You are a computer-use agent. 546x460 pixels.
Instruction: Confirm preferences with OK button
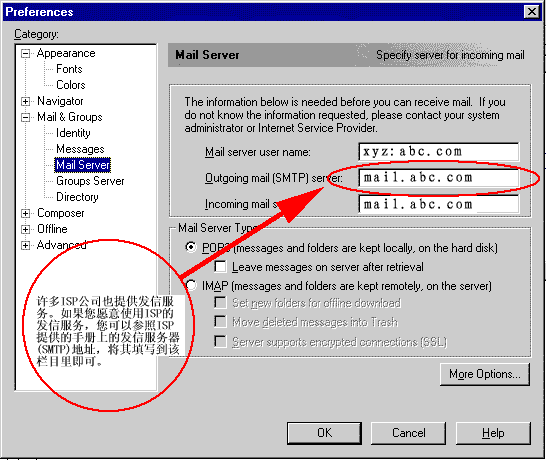324,433
